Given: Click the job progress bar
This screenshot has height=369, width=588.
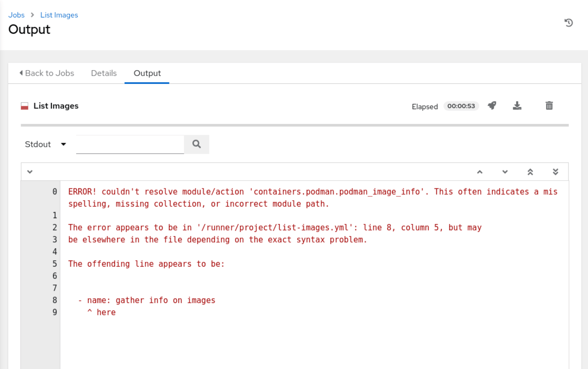Looking at the screenshot, I should coord(295,125).
